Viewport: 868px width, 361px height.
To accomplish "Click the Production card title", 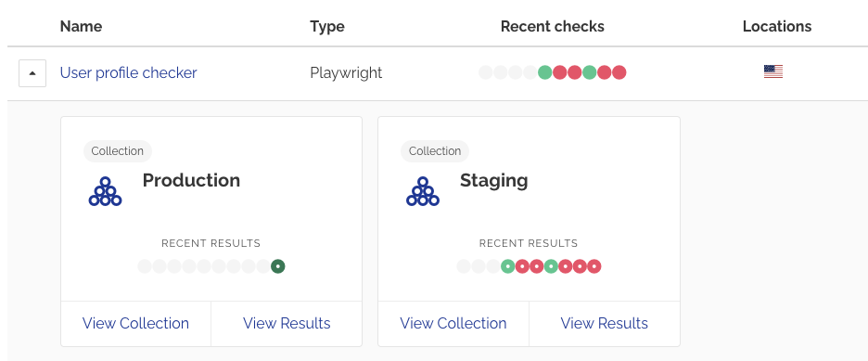I will pos(192,180).
